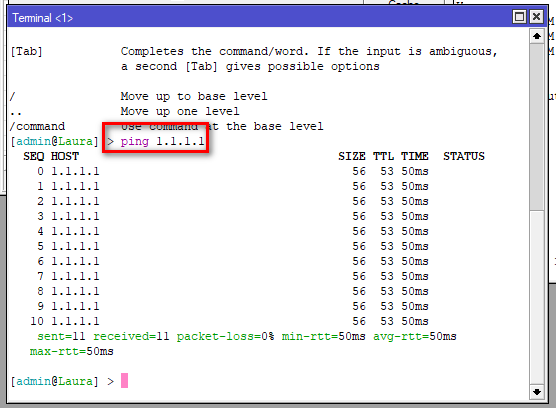Click '[admin@Laura]' prompt before ping command
The height and width of the screenshot is (408, 556).
[54, 141]
